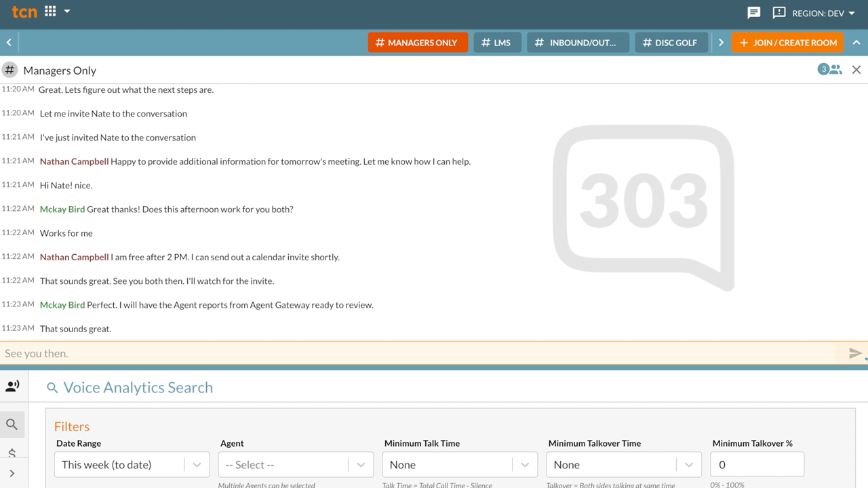The image size is (868, 488).
Task: Click the 'Works for me' message
Action: (66, 233)
